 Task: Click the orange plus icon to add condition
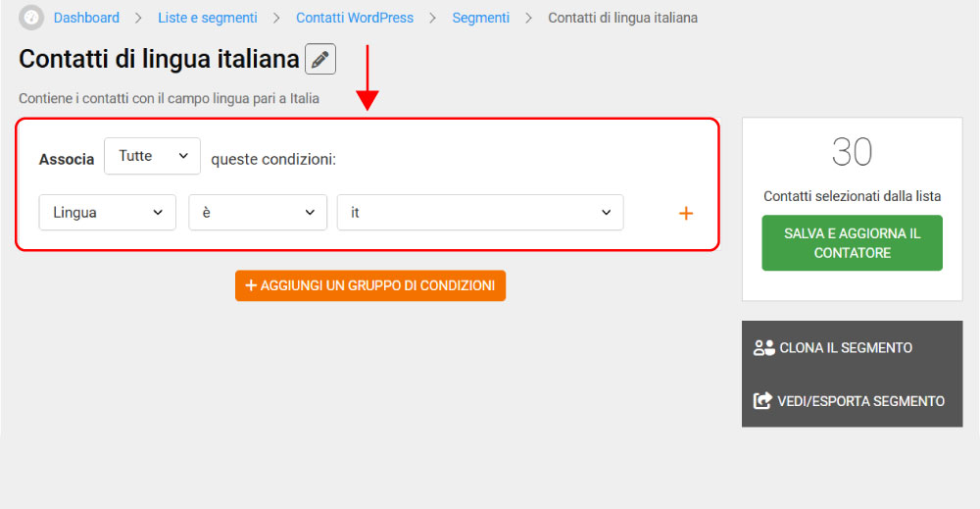[x=686, y=213]
